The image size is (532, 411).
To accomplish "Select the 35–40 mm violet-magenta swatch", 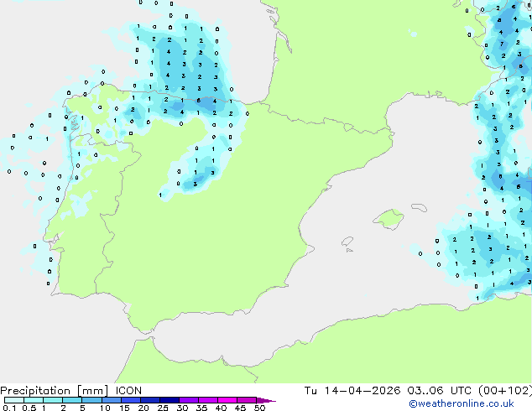I will (207, 400).
